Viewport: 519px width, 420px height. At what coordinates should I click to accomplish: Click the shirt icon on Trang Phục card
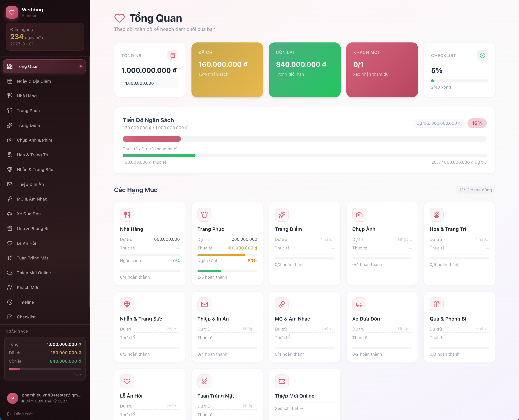204,215
